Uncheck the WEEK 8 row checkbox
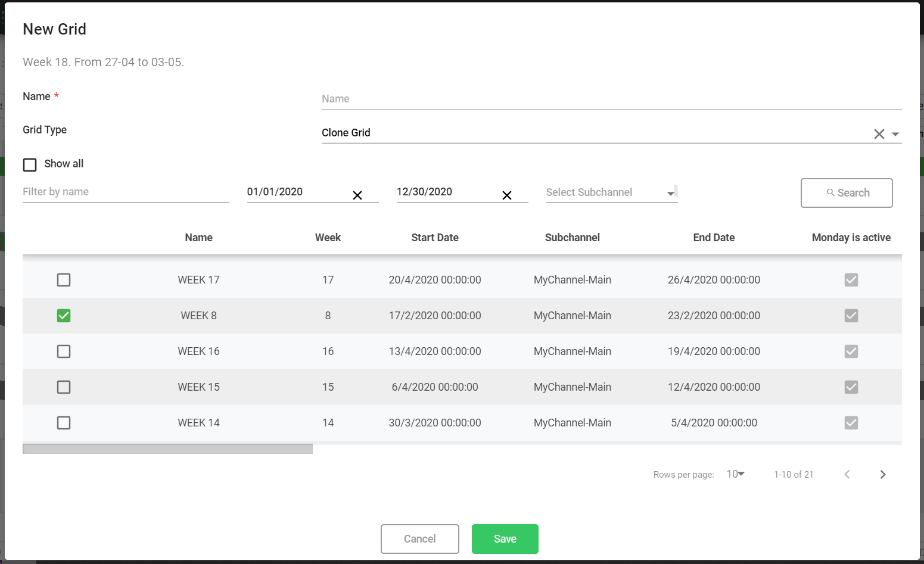Image resolution: width=924 pixels, height=564 pixels. pyautogui.click(x=64, y=316)
